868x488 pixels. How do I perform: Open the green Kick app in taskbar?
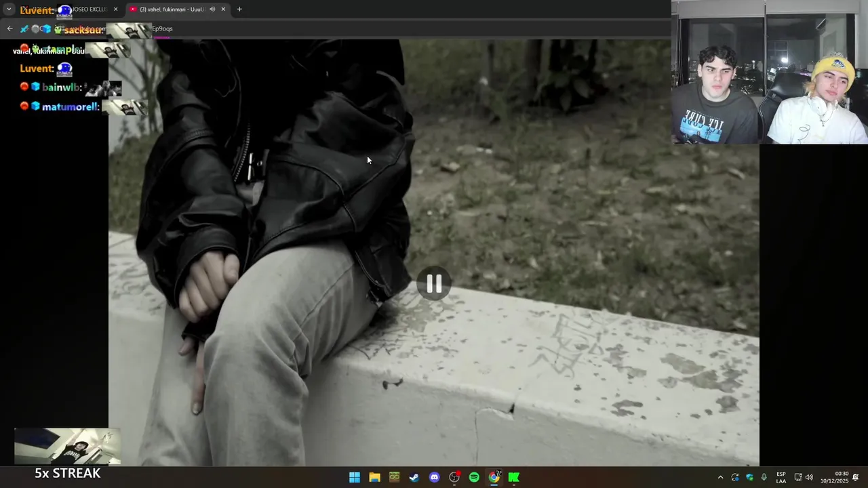514,477
